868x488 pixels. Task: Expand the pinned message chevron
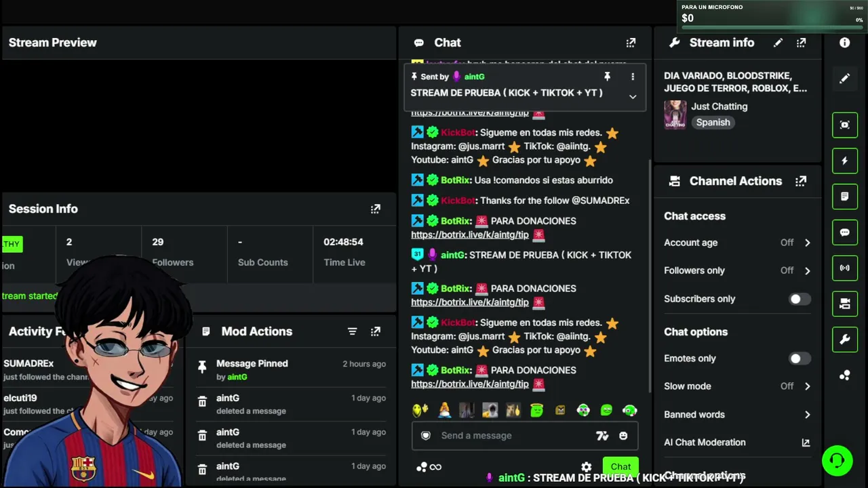633,97
